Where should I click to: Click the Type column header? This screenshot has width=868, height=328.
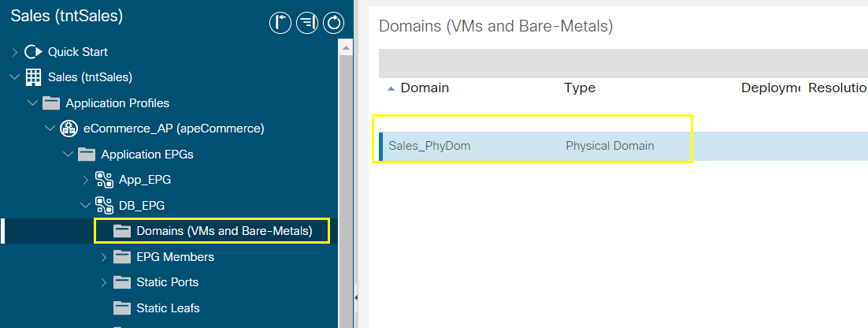point(580,88)
